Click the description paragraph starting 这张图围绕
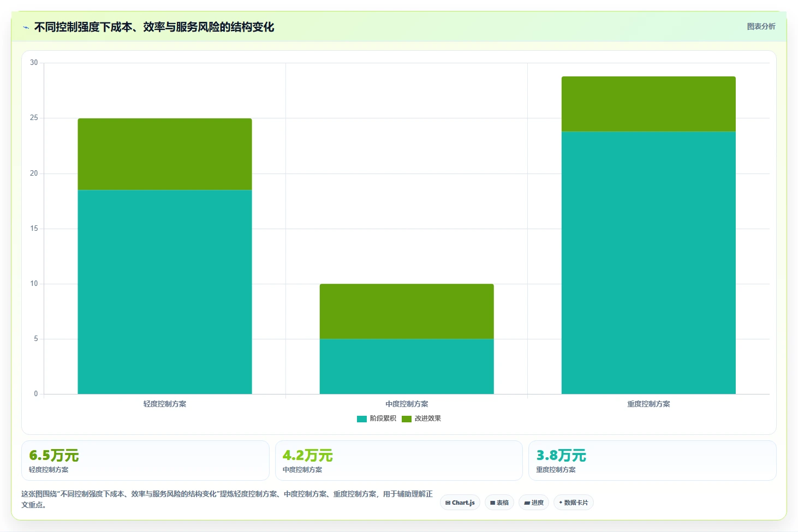 click(227, 499)
